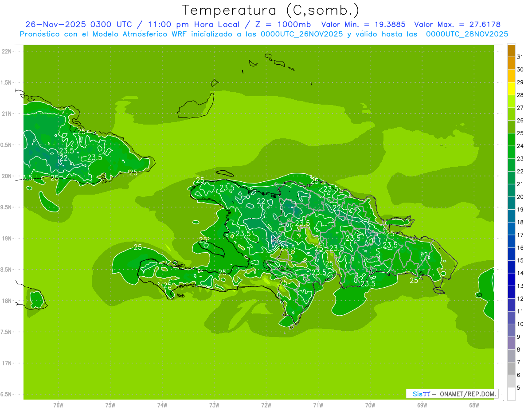Click the '22' contour label over Cuba

pos(64,158)
